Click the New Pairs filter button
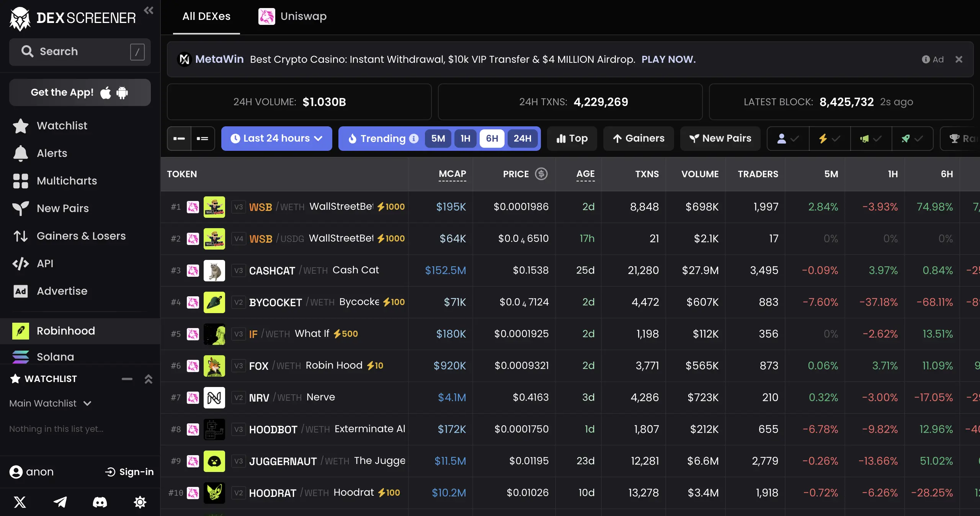This screenshot has height=516, width=980. pos(720,139)
